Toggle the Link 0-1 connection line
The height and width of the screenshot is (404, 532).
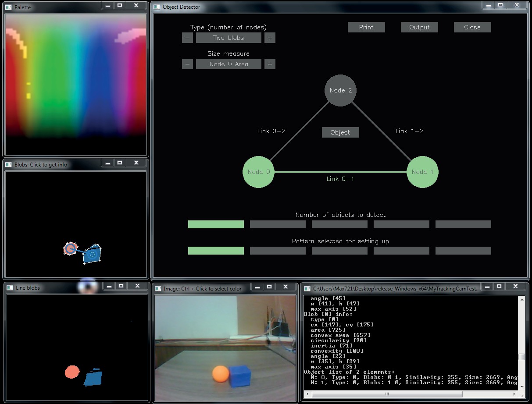(x=307, y=172)
